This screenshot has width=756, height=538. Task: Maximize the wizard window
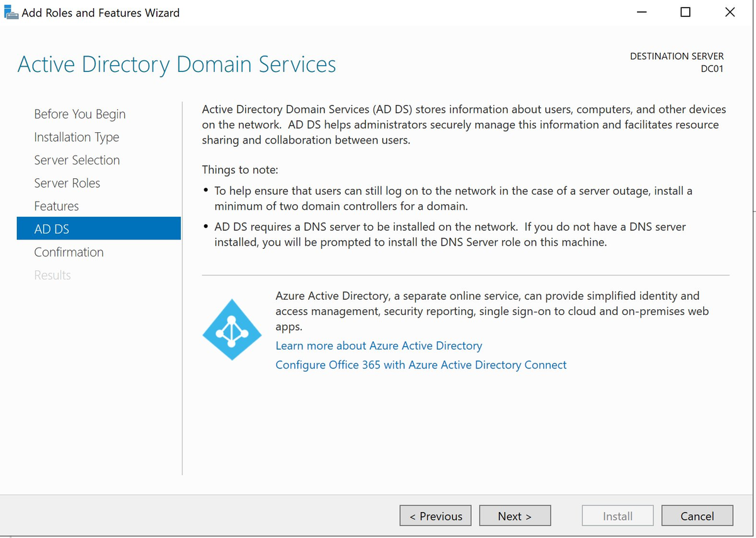(x=685, y=13)
